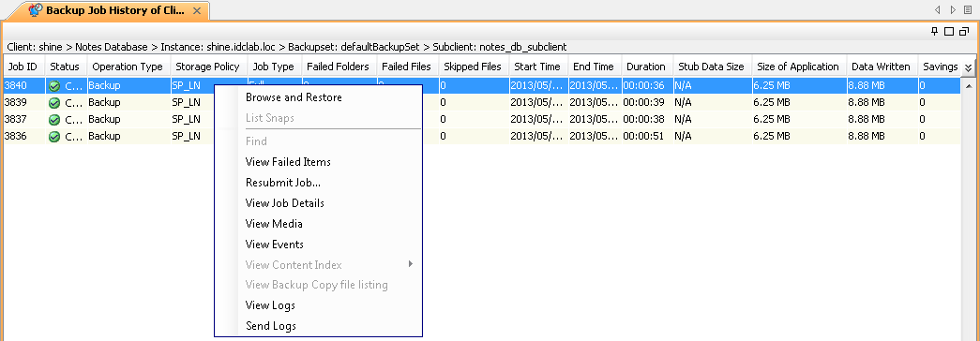Expand View Content Index submenu arrow

point(411,264)
